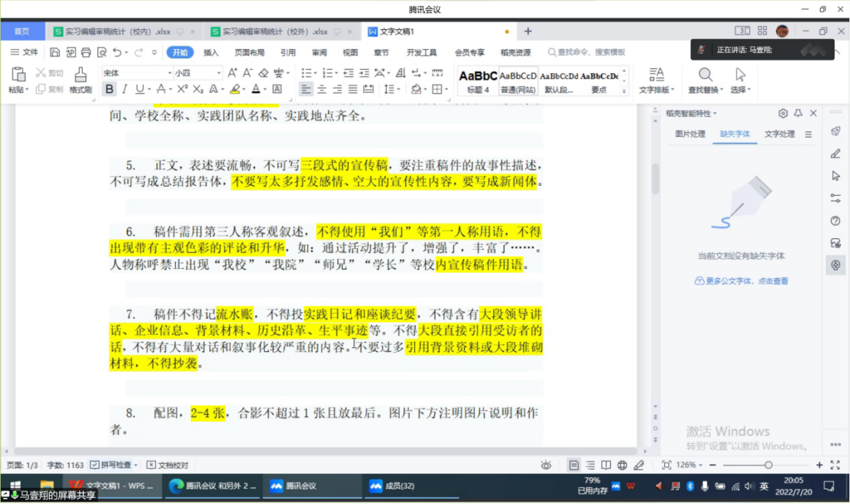Viewport: 850px width, 504px height.
Task: Switch to the 图片处理 panel tab
Action: [689, 134]
